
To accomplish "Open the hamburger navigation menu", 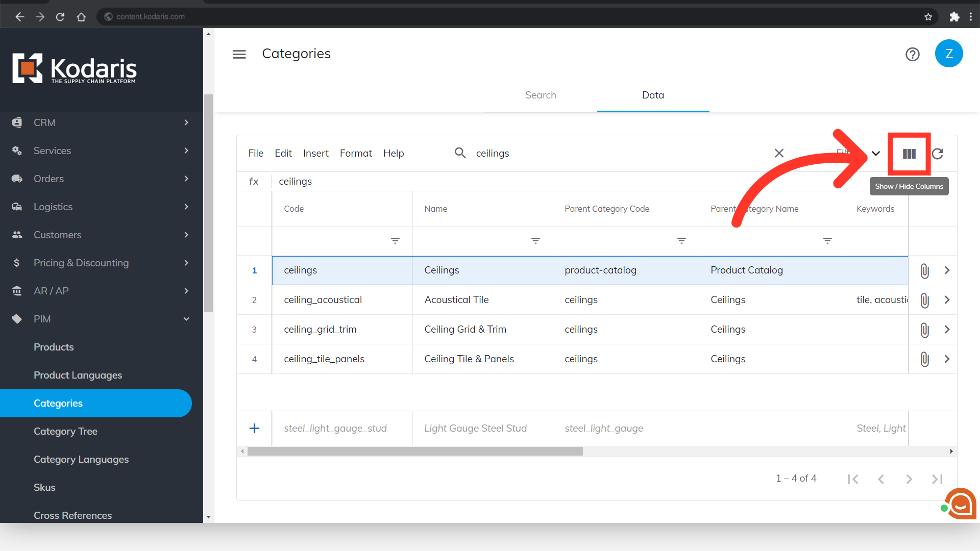I will 239,54.
